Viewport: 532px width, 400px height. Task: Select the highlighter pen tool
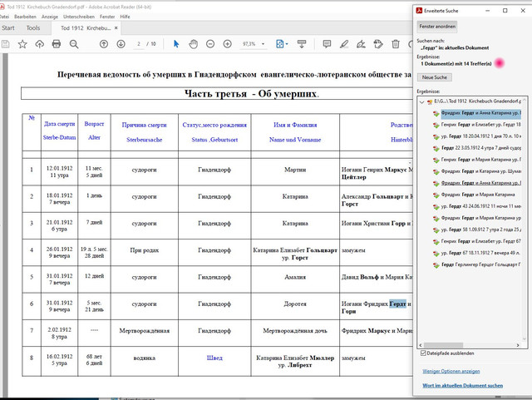click(x=344, y=44)
